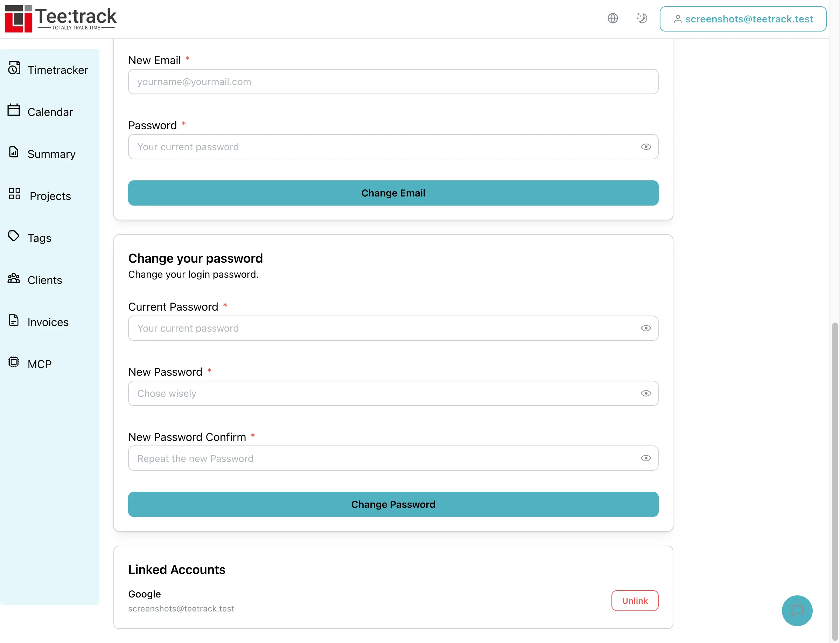The width and height of the screenshot is (840, 643).
Task: Open the language selector globe icon
Action: [612, 18]
